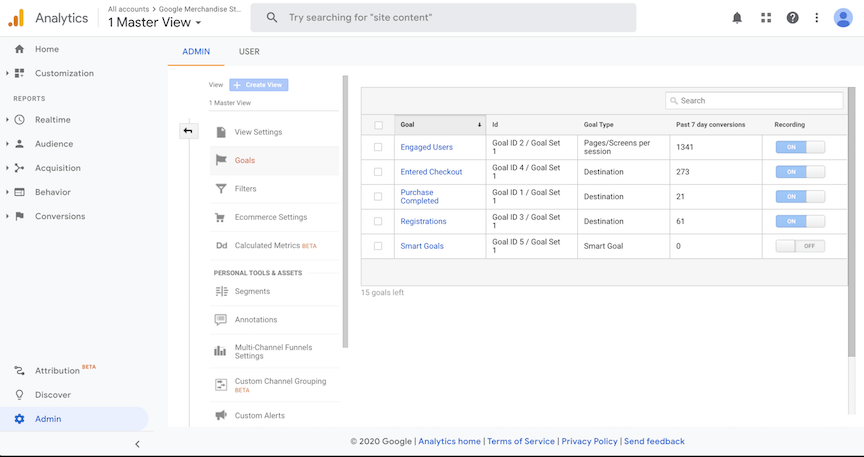Click the magnifier icon in top search bar

click(272, 18)
